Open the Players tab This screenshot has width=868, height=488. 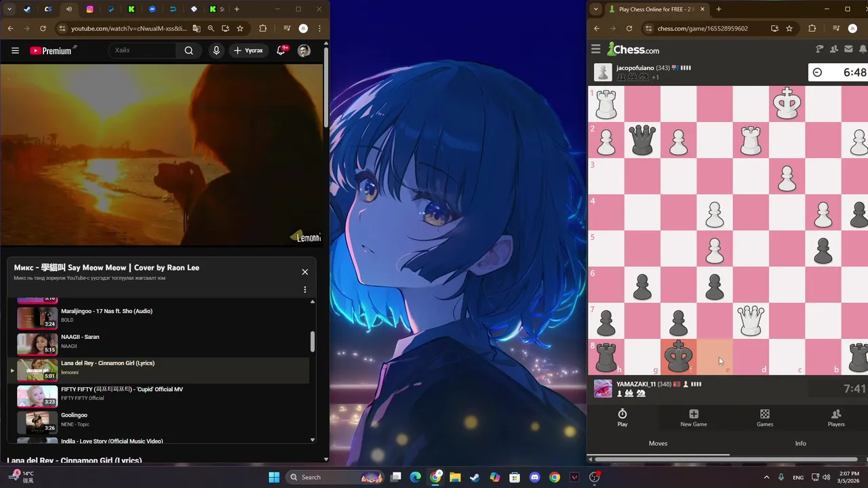click(836, 418)
